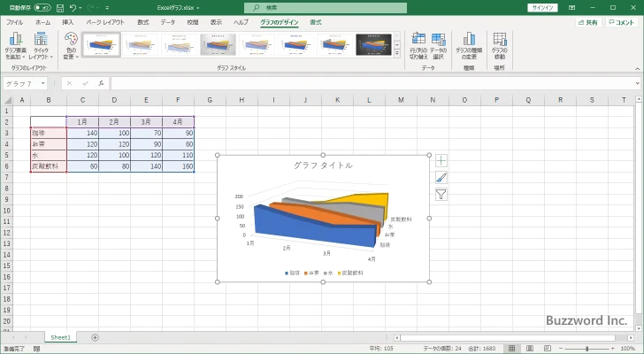Click the formula bar confirm check icon
This screenshot has width=644, height=354.
[86, 83]
